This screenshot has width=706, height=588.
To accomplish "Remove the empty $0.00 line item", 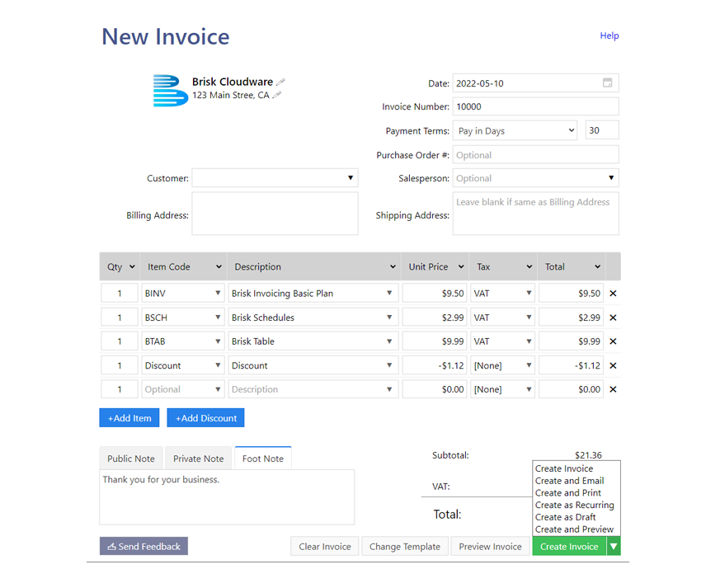I will 613,389.
